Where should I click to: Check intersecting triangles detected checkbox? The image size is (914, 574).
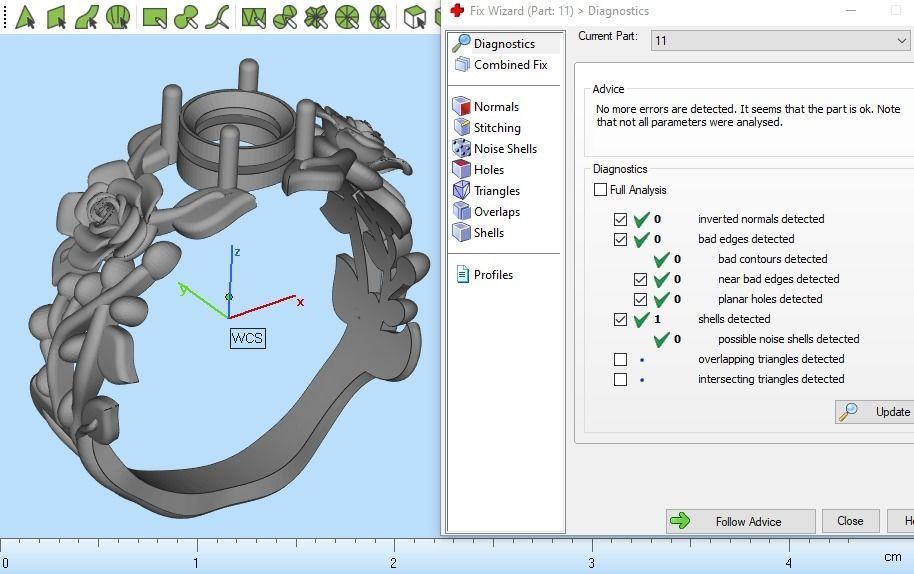(x=620, y=379)
